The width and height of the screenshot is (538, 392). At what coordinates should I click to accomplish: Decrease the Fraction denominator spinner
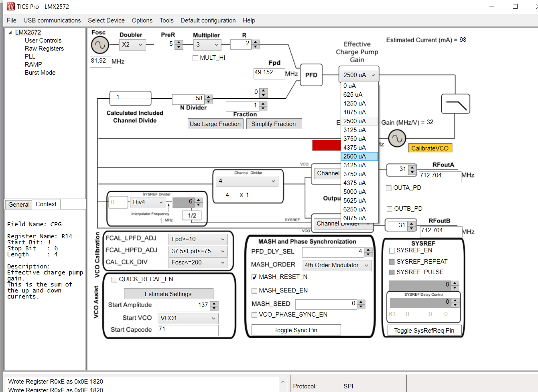click(263, 108)
